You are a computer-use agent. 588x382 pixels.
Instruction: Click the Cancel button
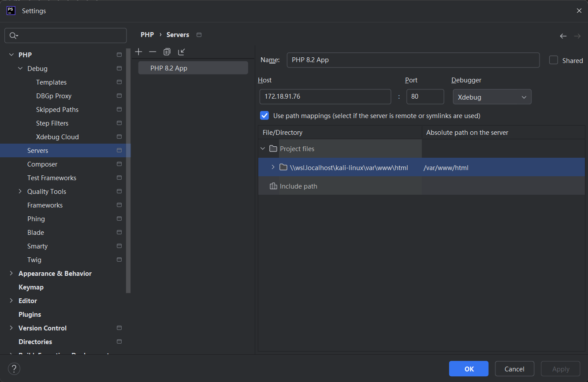click(x=514, y=369)
